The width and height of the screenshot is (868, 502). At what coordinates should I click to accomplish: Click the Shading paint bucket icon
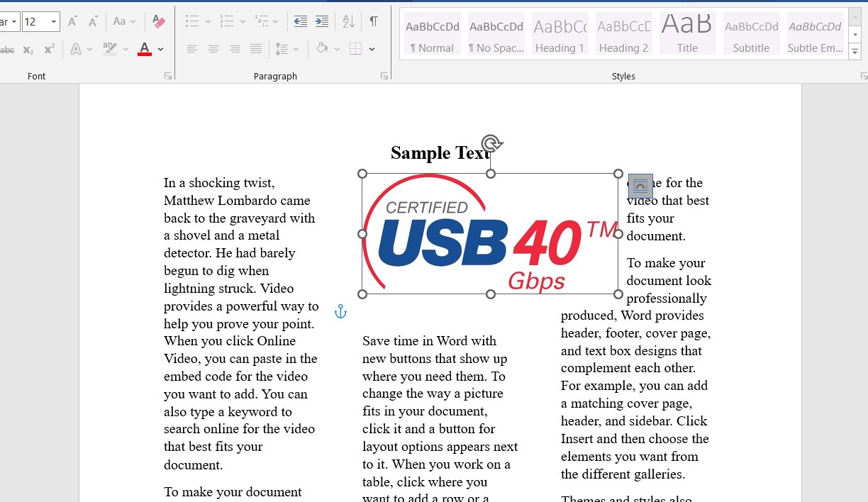coord(323,49)
